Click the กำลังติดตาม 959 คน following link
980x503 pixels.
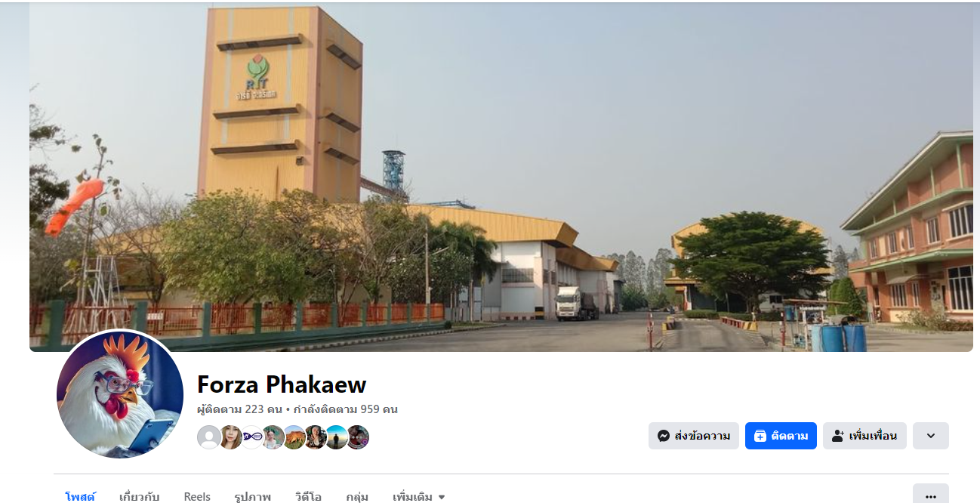(x=346, y=409)
